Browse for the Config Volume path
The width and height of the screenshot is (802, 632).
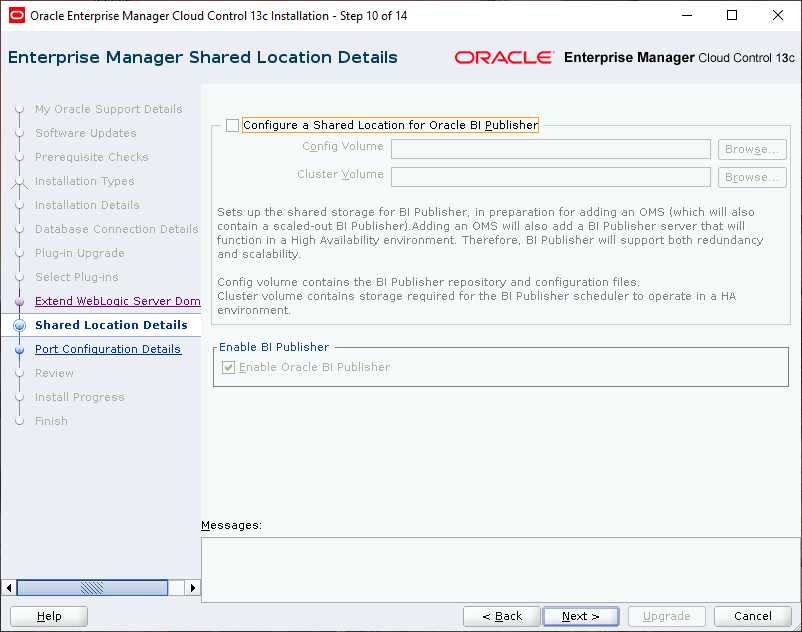(752, 149)
